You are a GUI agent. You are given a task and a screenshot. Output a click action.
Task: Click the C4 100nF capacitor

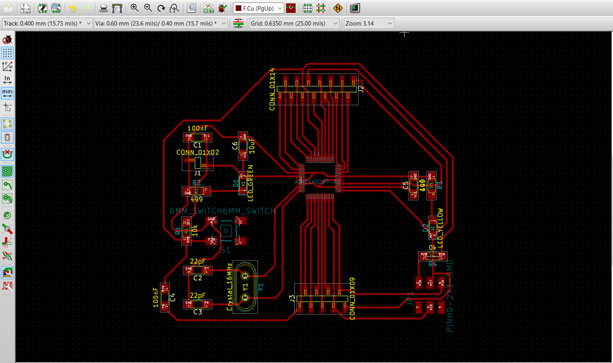[165, 297]
